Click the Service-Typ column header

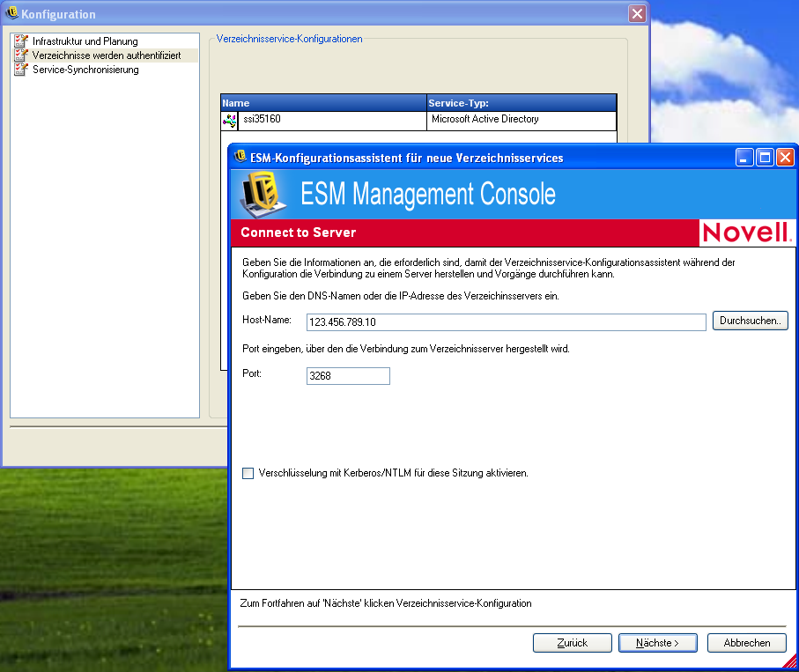[x=522, y=103]
